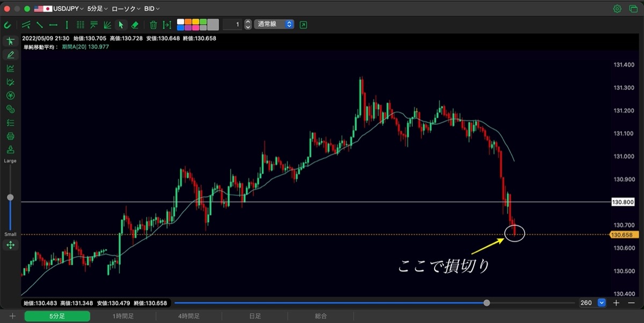This screenshot has height=323, width=644.
Task: Open settings gear at top right
Action: tap(617, 9)
